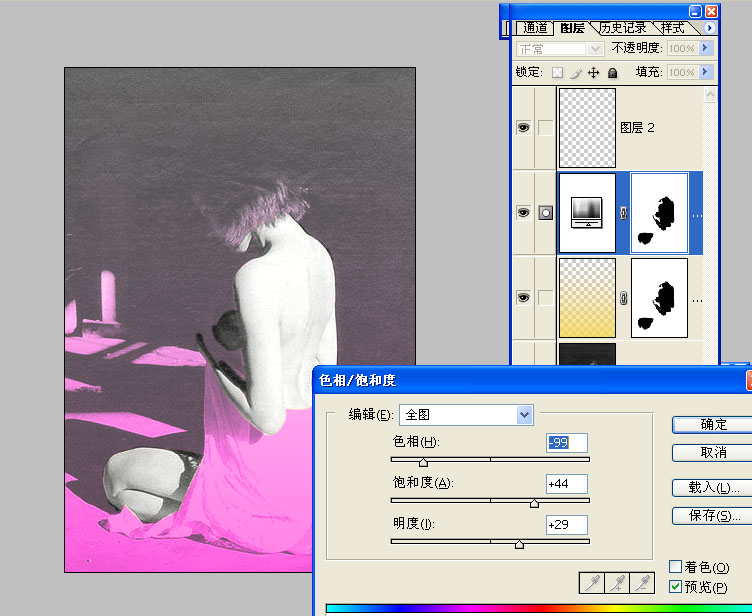The image size is (752, 616).
Task: Switch to the 图层 tab
Action: point(572,28)
